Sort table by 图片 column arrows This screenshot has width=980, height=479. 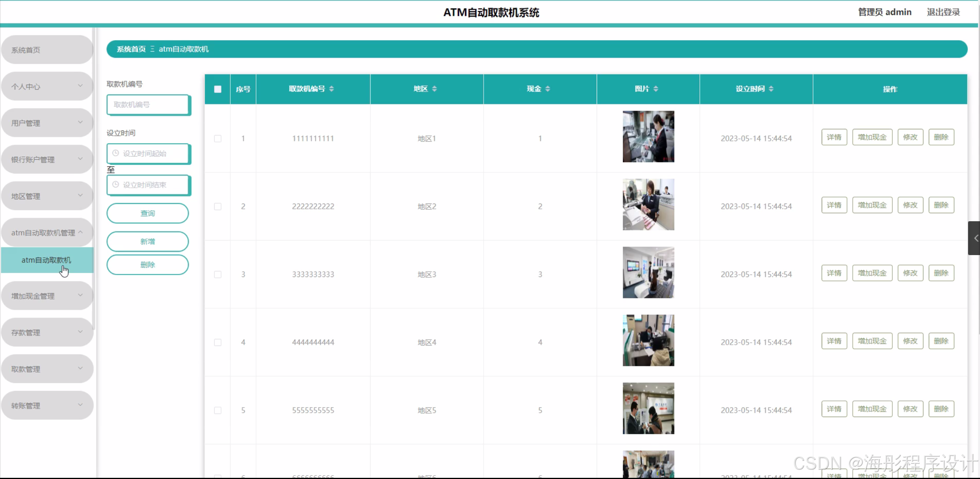tap(656, 89)
